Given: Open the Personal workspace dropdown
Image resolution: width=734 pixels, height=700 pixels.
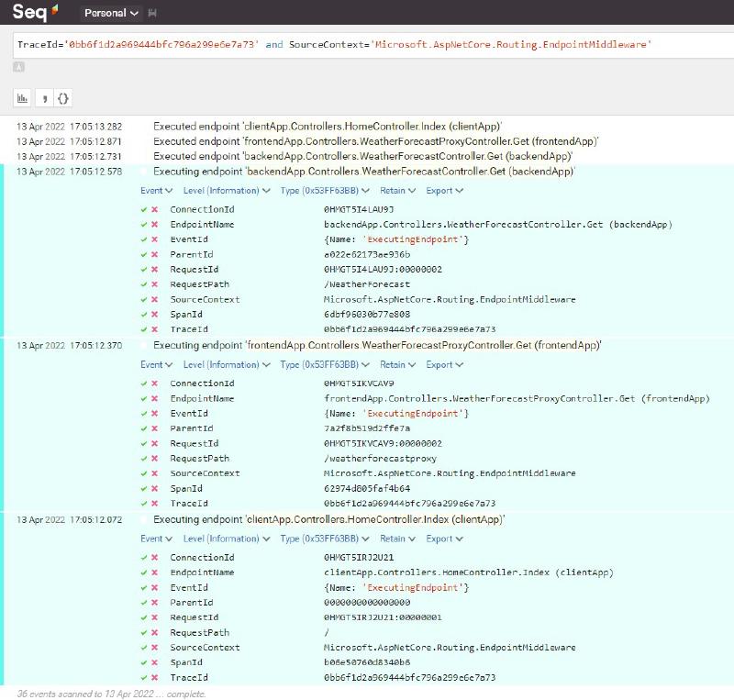Looking at the screenshot, I should tap(111, 14).
